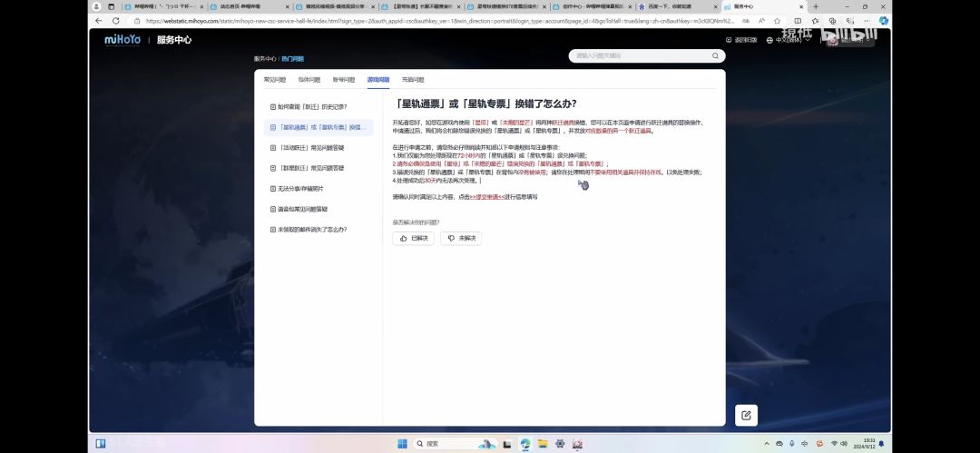Open the 账号问题 tab
The width and height of the screenshot is (980, 453).
pos(343,80)
